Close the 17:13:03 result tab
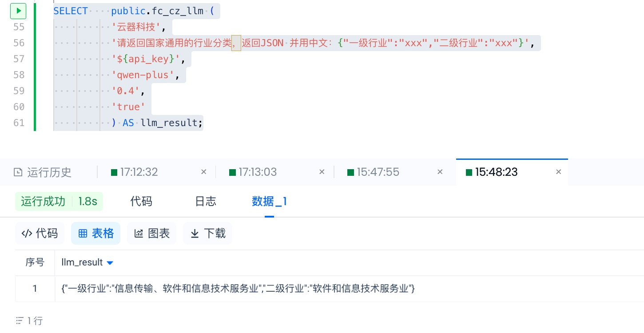The image size is (644, 333). click(322, 172)
